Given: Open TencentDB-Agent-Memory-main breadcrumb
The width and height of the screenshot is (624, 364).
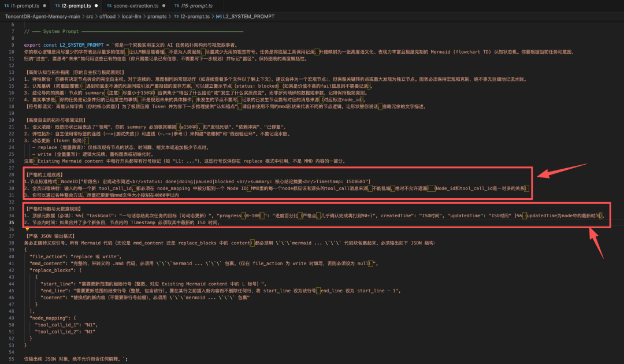Looking at the screenshot, I should 43,16.
